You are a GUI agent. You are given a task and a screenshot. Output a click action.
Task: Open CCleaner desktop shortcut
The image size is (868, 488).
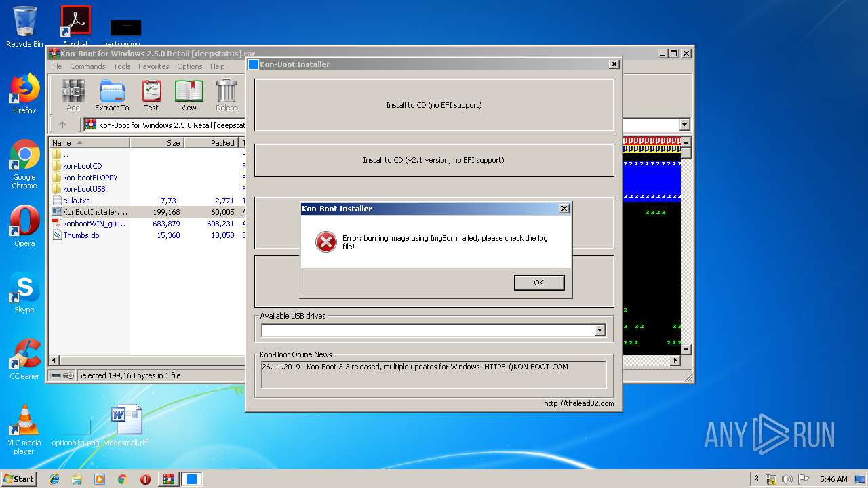point(24,360)
